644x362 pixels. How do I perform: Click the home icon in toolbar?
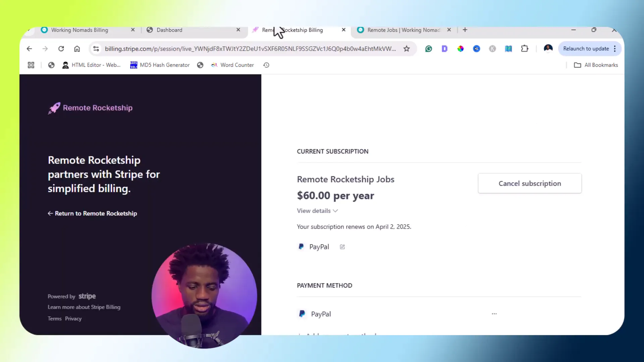coord(77,49)
